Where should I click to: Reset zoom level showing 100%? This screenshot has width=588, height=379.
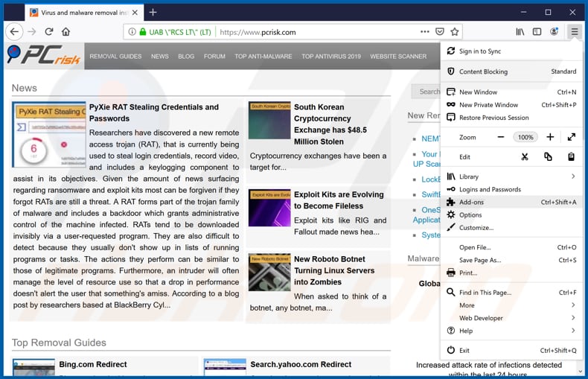coord(525,137)
